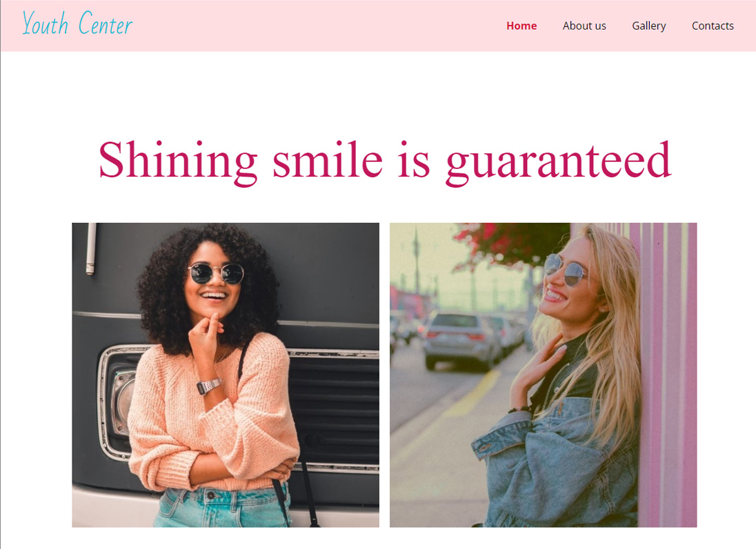The height and width of the screenshot is (549, 756).
Task: Click the word Center in the logo
Action: coord(105,23)
